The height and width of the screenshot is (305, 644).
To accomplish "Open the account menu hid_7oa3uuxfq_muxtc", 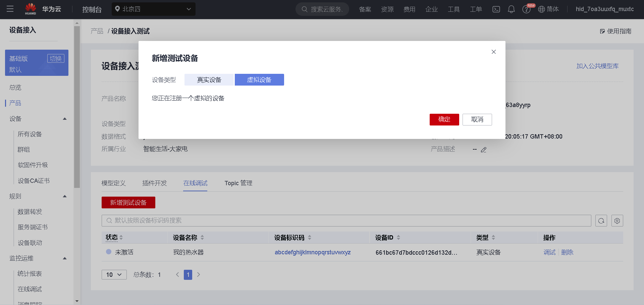I will coord(605,9).
